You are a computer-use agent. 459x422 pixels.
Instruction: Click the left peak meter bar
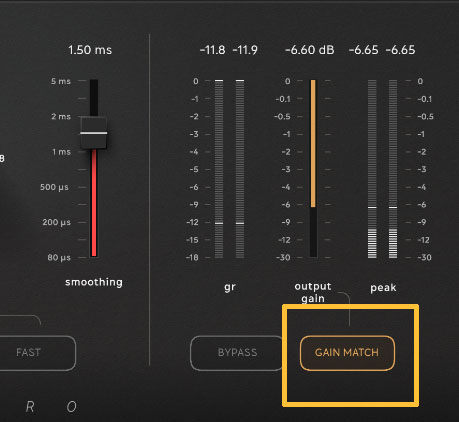[372, 169]
